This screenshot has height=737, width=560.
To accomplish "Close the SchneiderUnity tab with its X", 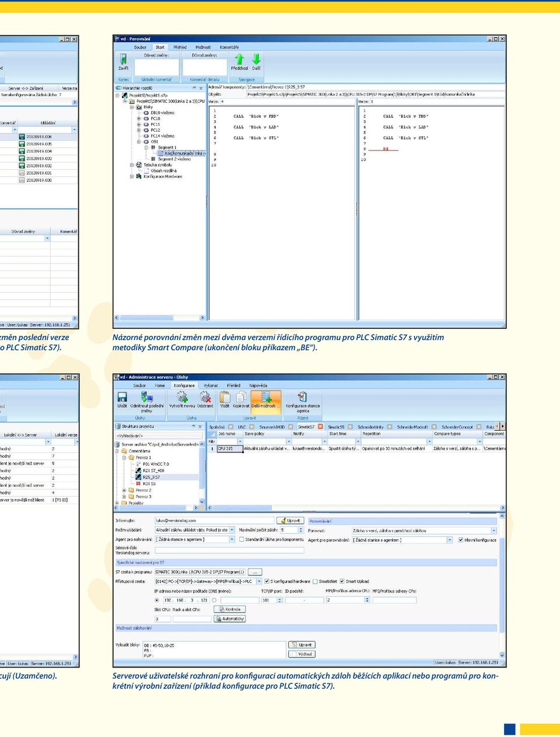I will pyautogui.click(x=390, y=427).
